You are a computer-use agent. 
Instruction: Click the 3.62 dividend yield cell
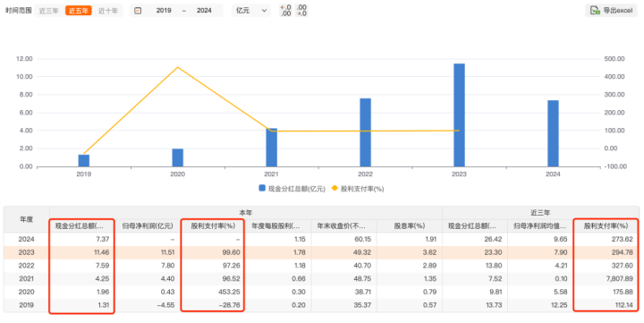410,252
